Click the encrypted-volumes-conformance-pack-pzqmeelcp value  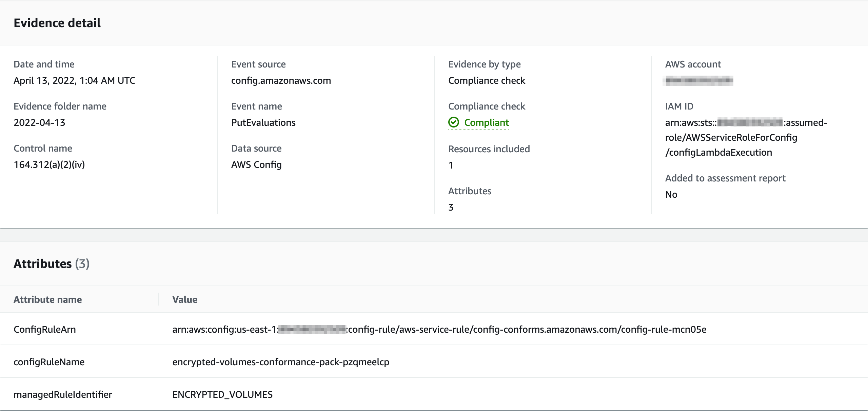tap(281, 362)
